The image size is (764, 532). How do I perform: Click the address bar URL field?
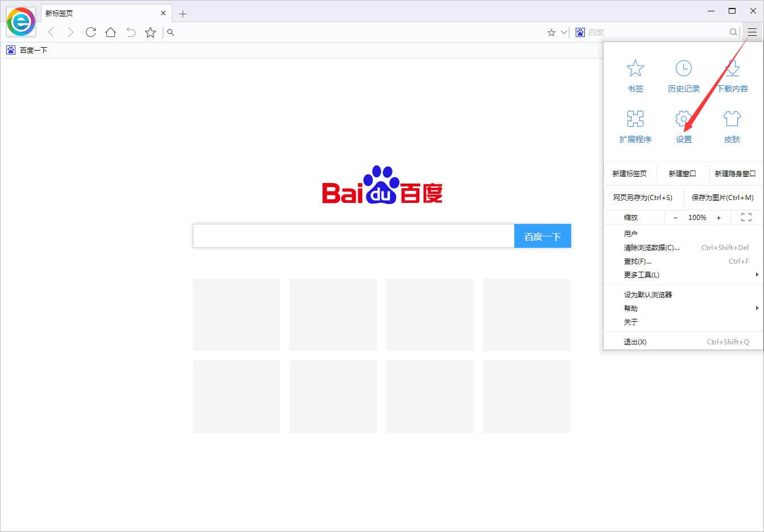[x=358, y=32]
